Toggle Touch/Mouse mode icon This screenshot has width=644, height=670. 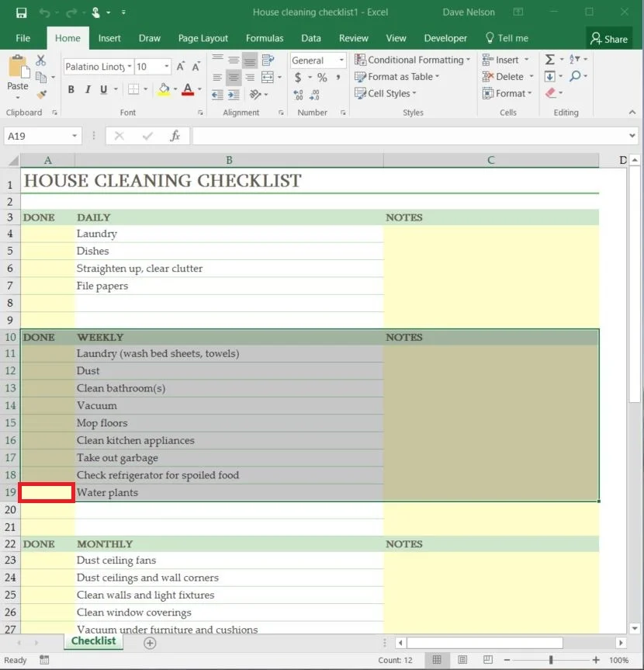(95, 13)
